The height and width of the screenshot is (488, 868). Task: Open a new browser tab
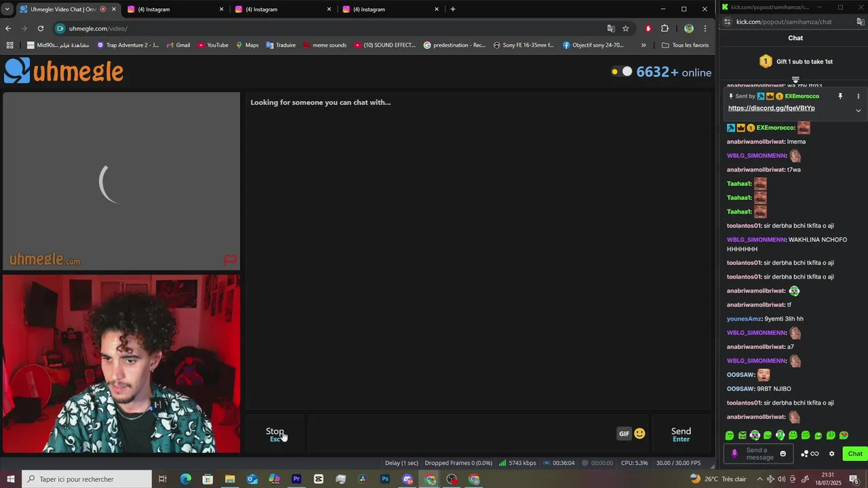click(453, 9)
